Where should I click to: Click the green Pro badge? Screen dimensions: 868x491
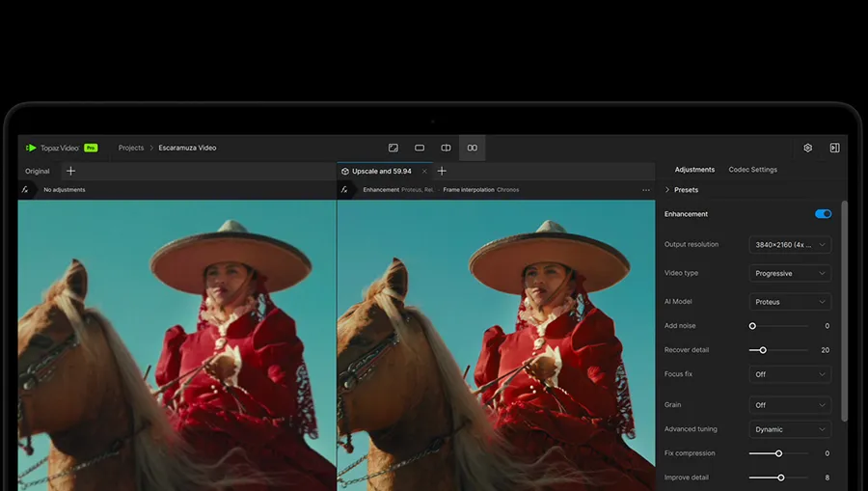pyautogui.click(x=91, y=148)
